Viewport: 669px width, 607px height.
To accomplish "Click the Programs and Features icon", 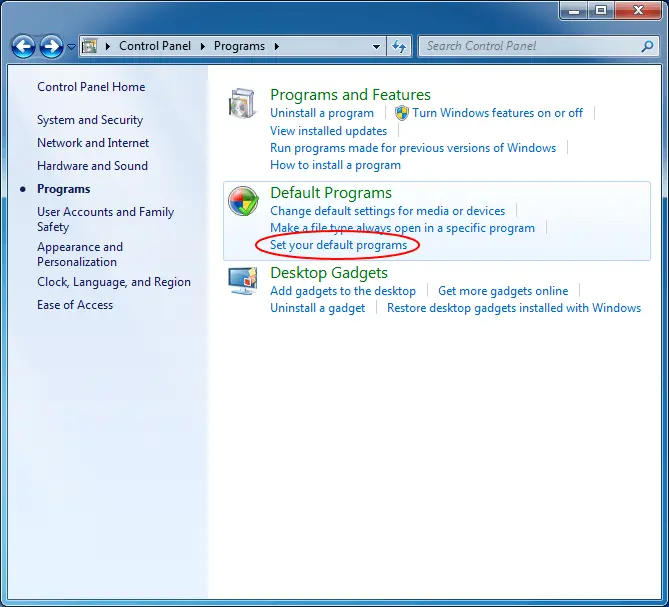I will [x=243, y=103].
